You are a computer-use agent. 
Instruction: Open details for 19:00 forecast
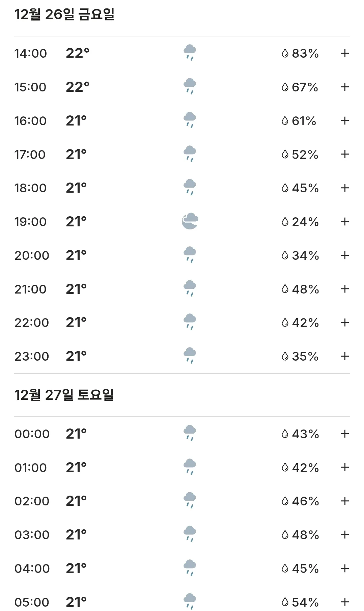click(x=344, y=222)
